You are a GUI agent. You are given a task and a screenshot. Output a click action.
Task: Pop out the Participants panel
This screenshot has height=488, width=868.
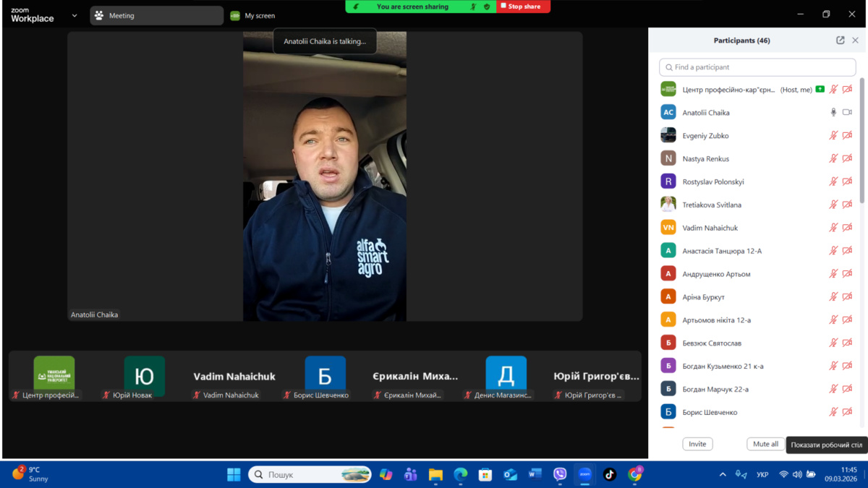pos(840,40)
